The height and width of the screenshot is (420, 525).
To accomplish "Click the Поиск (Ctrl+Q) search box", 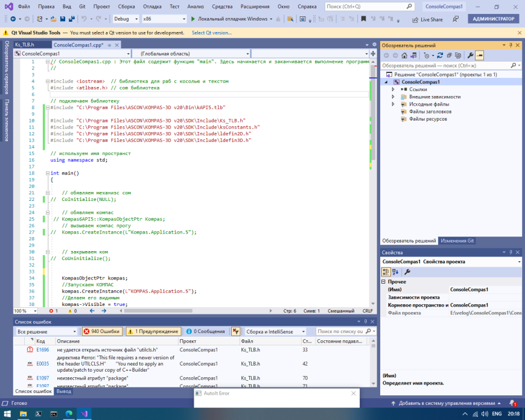I will 369,7.
